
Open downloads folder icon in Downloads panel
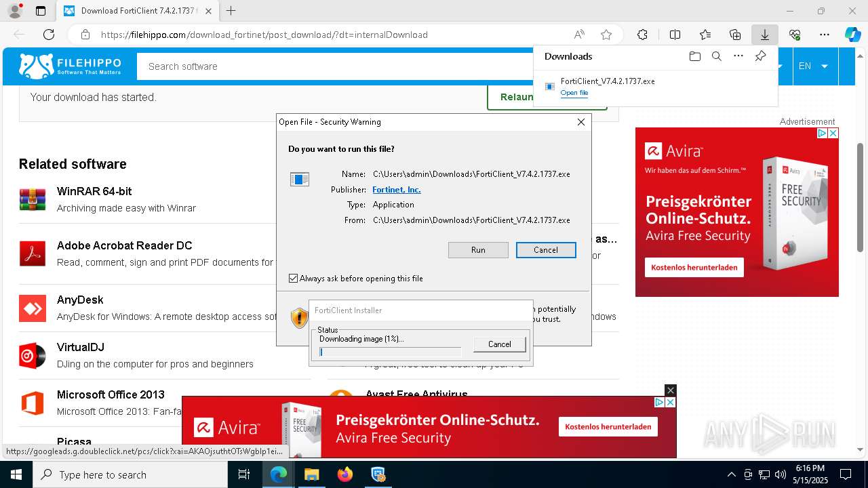click(x=694, y=56)
